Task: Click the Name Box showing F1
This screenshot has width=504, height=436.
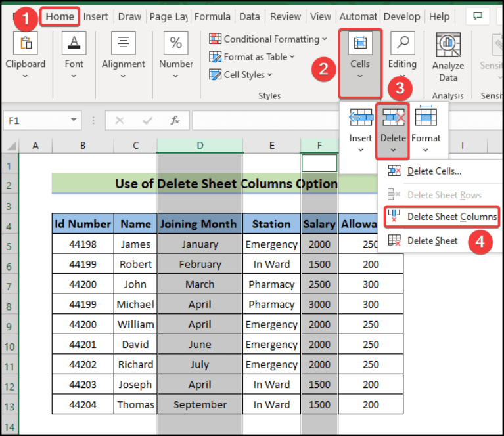Action: (x=42, y=120)
